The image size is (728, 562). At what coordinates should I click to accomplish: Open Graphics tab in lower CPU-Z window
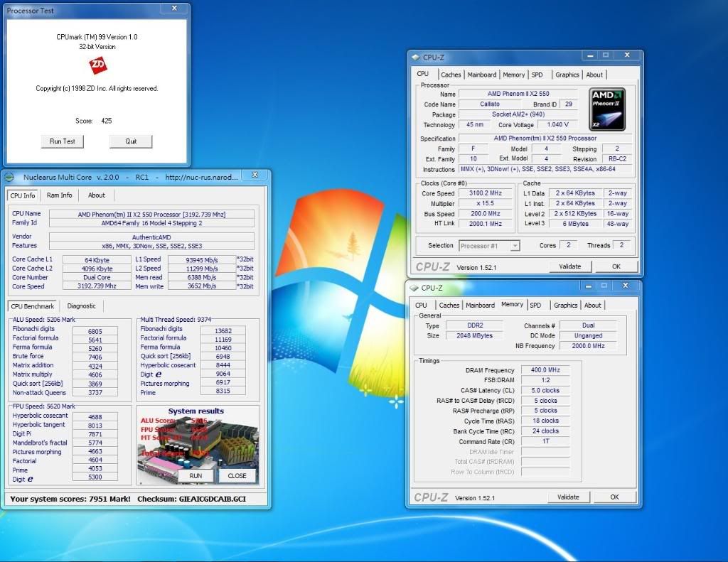565,306
